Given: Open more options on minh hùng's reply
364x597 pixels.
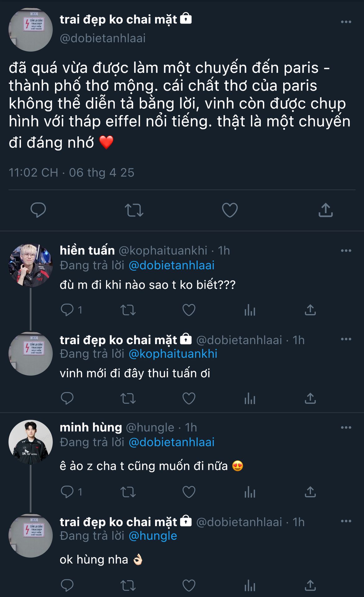Looking at the screenshot, I should [x=346, y=428].
